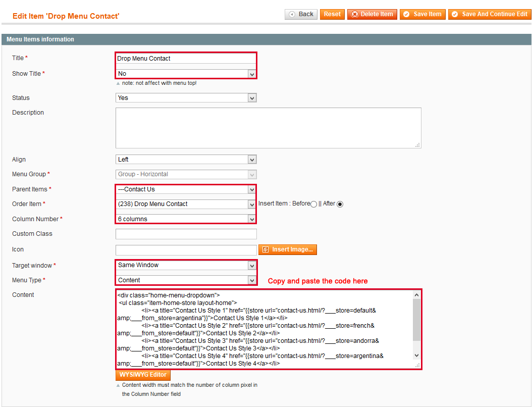
Task: Click the Back button
Action: coord(301,14)
